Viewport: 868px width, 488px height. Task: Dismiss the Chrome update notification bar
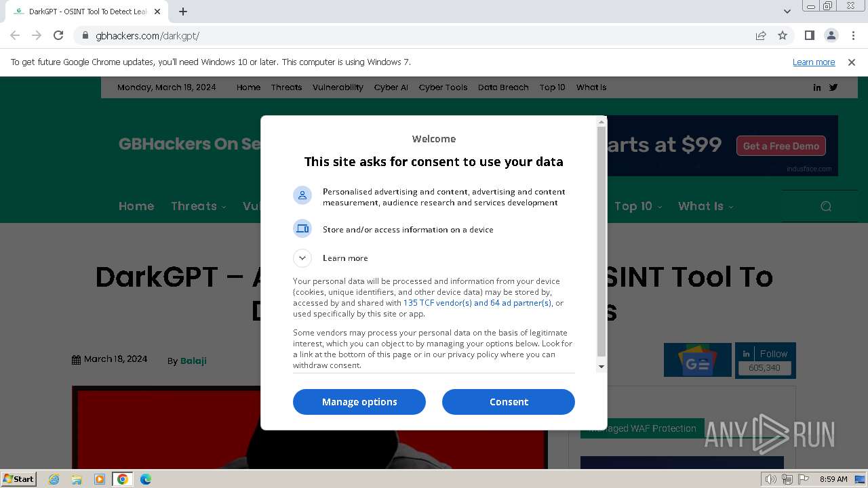click(852, 62)
